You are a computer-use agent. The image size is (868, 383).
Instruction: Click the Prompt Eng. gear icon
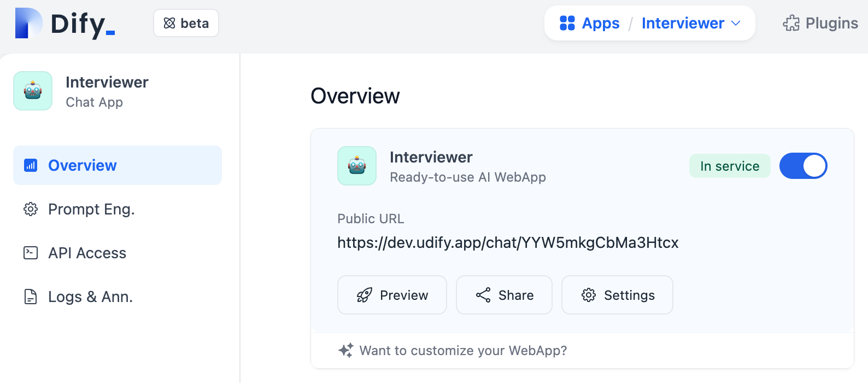31,209
